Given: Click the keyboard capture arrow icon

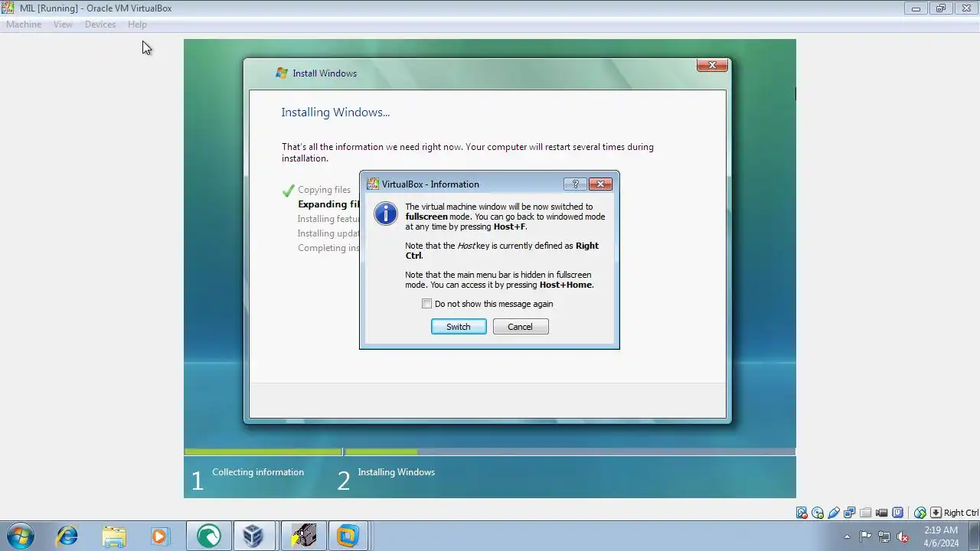Looking at the screenshot, I should (936, 513).
